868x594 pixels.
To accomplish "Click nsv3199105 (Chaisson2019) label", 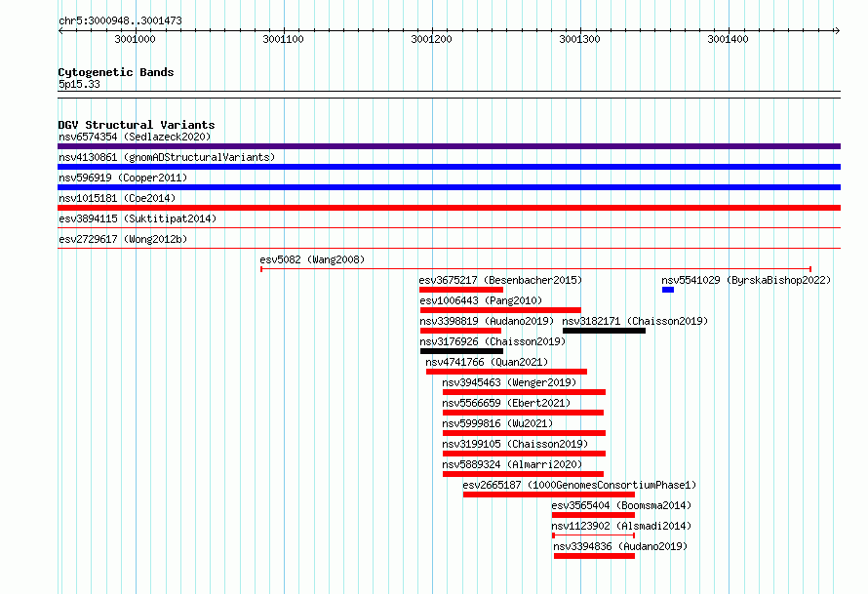I will pyautogui.click(x=515, y=444).
